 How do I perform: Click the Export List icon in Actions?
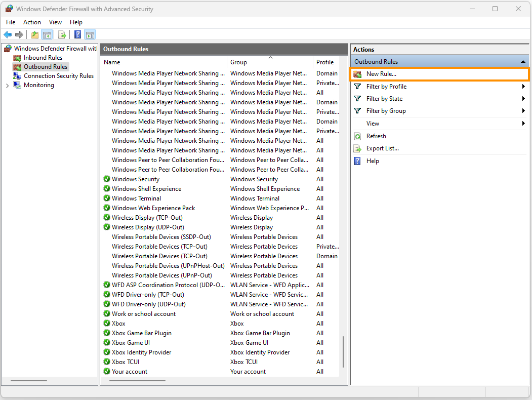(357, 148)
